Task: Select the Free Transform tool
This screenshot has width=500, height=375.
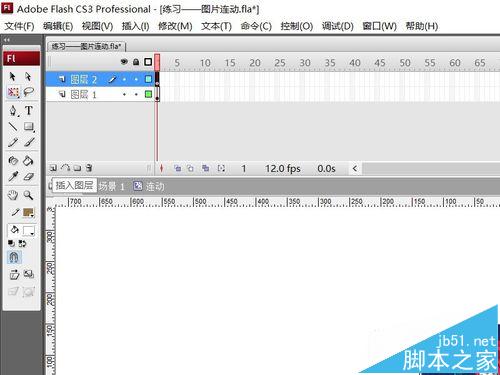Action: click(x=13, y=92)
